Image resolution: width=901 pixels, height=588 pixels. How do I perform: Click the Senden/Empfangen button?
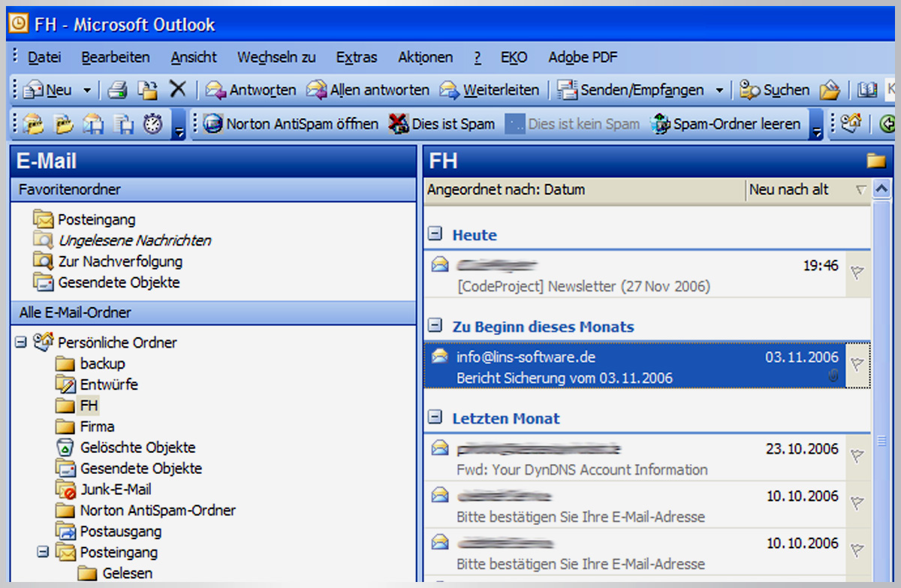coord(631,90)
